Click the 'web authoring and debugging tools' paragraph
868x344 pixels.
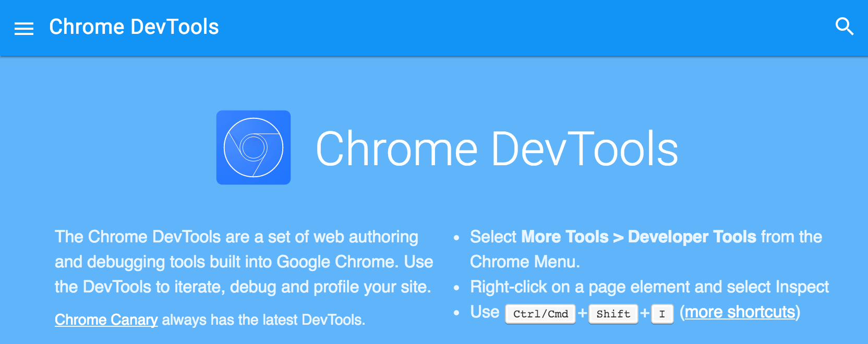pyautogui.click(x=244, y=262)
